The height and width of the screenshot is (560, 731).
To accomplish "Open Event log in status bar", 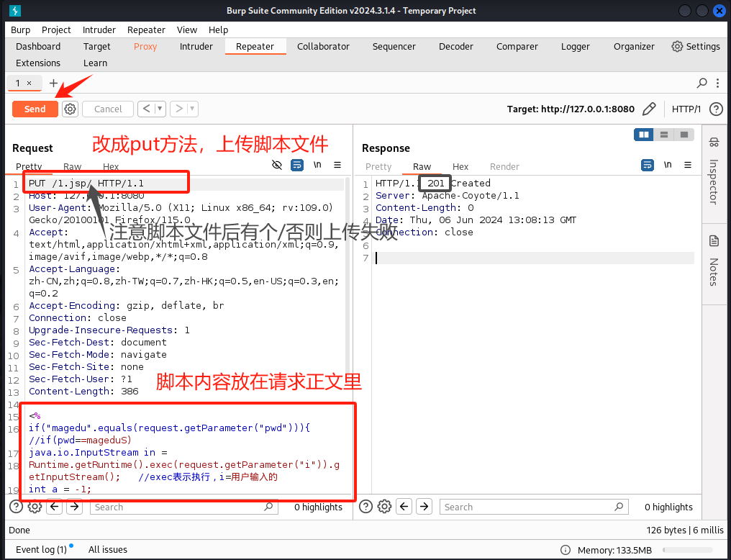I will coord(41,550).
